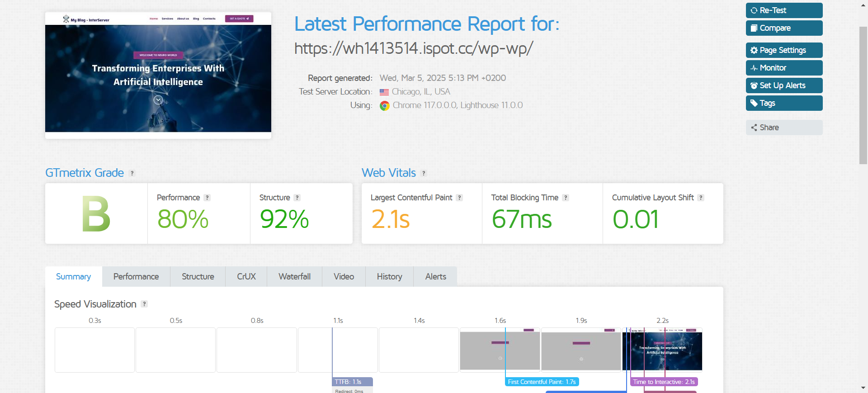868x393 pixels.
Task: Click the Compare button
Action: [784, 28]
